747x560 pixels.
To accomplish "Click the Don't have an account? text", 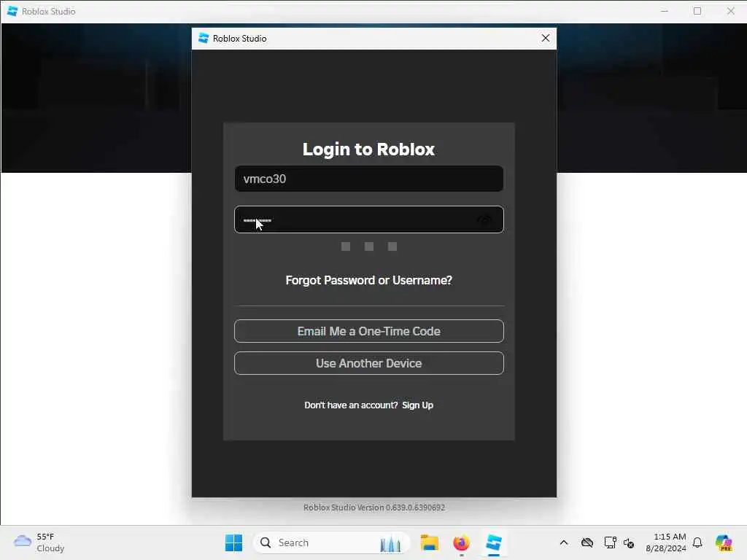I will [x=351, y=405].
